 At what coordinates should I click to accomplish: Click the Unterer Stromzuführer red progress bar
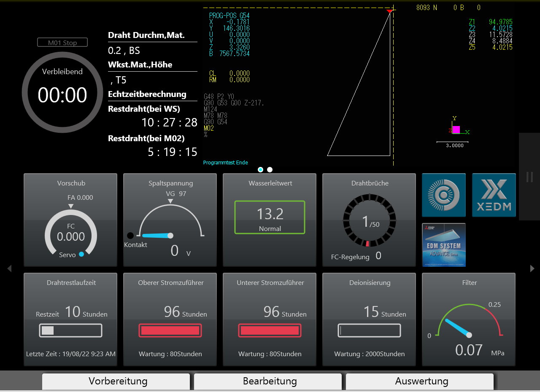tap(270, 330)
